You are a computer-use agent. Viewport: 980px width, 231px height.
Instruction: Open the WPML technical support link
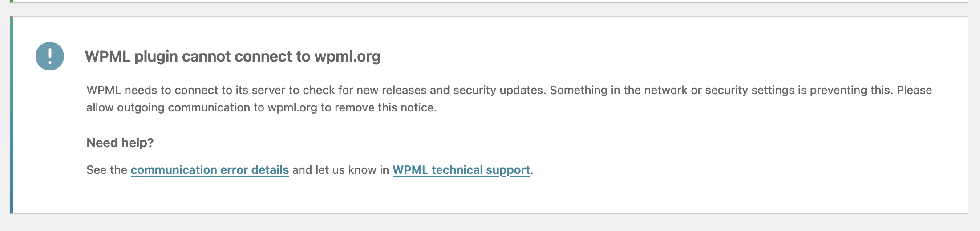[x=461, y=170]
